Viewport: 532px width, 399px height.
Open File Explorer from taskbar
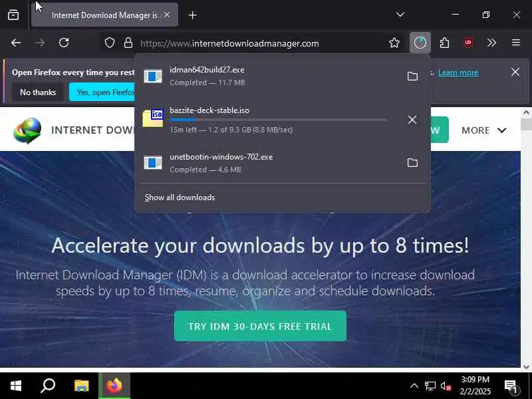(x=81, y=386)
